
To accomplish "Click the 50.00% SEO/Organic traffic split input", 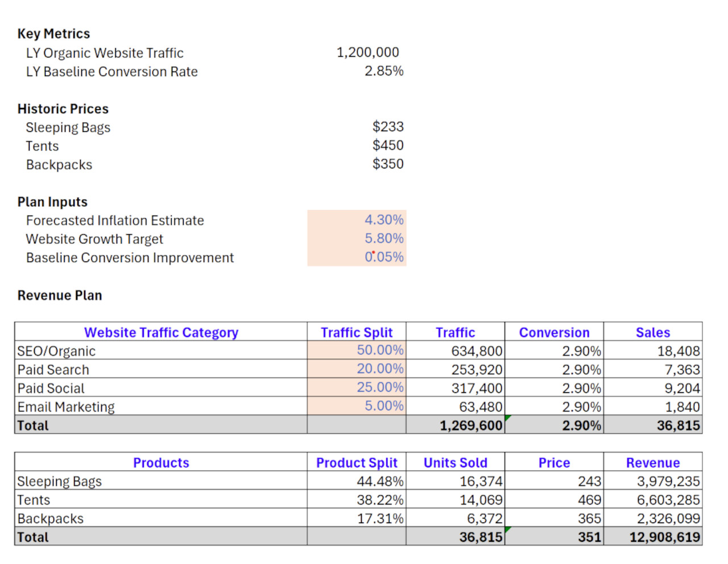I will (357, 350).
